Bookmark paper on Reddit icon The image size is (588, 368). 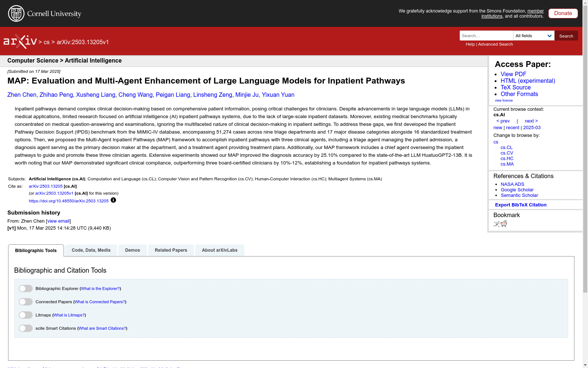504,224
